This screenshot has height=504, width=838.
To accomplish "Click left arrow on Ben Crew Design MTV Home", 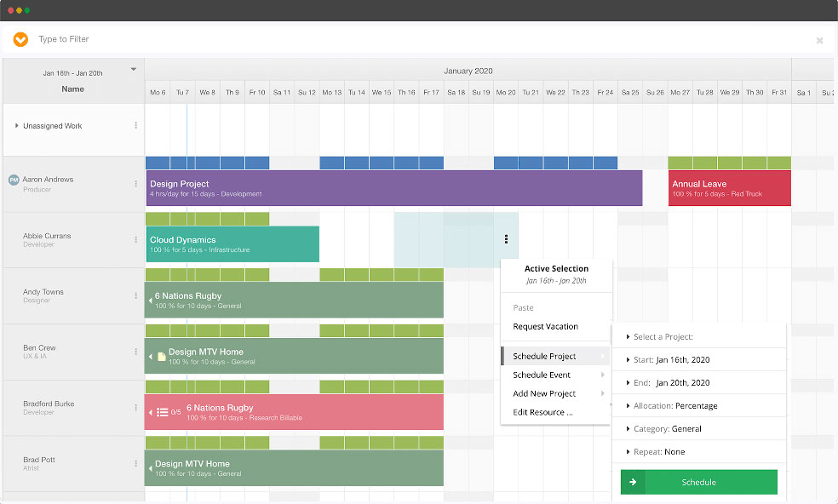I will (150, 357).
